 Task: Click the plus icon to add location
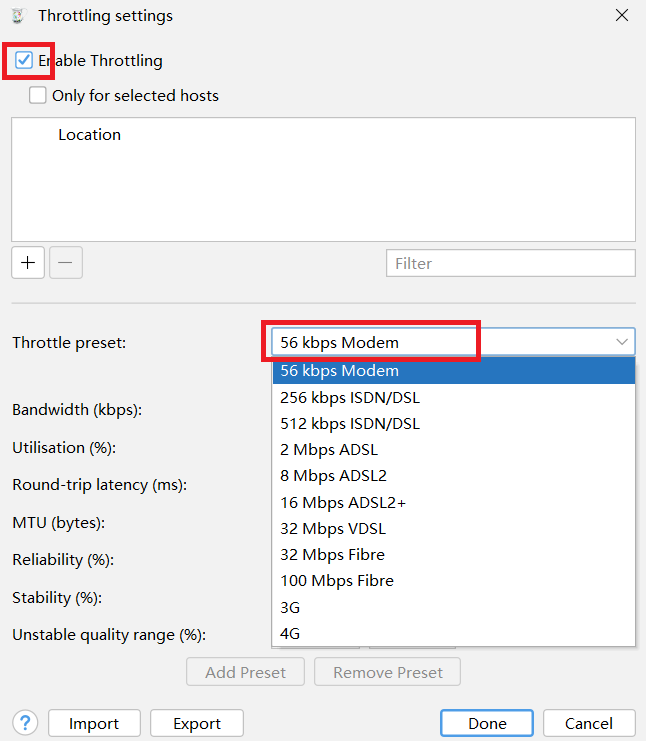pos(28,263)
